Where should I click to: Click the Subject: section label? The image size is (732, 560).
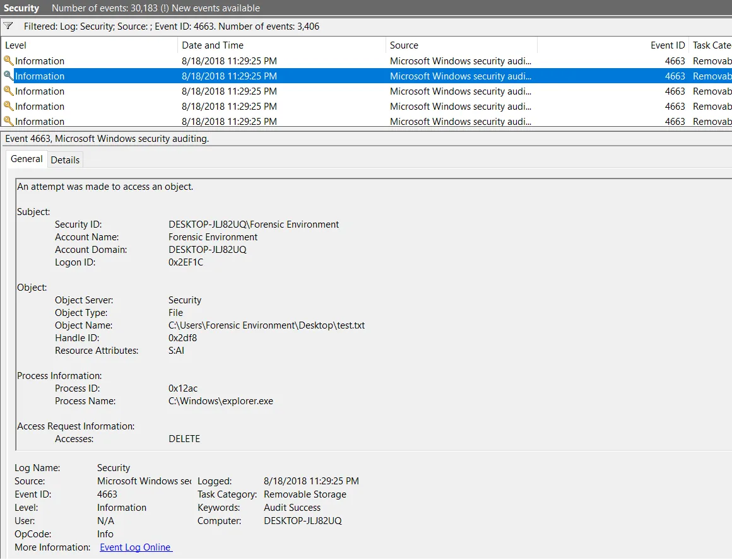[x=33, y=212]
